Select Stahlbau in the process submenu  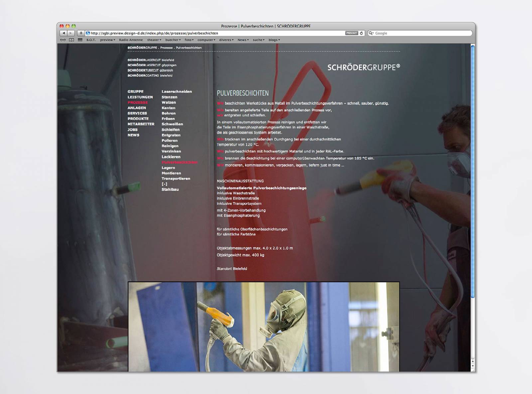(x=170, y=189)
